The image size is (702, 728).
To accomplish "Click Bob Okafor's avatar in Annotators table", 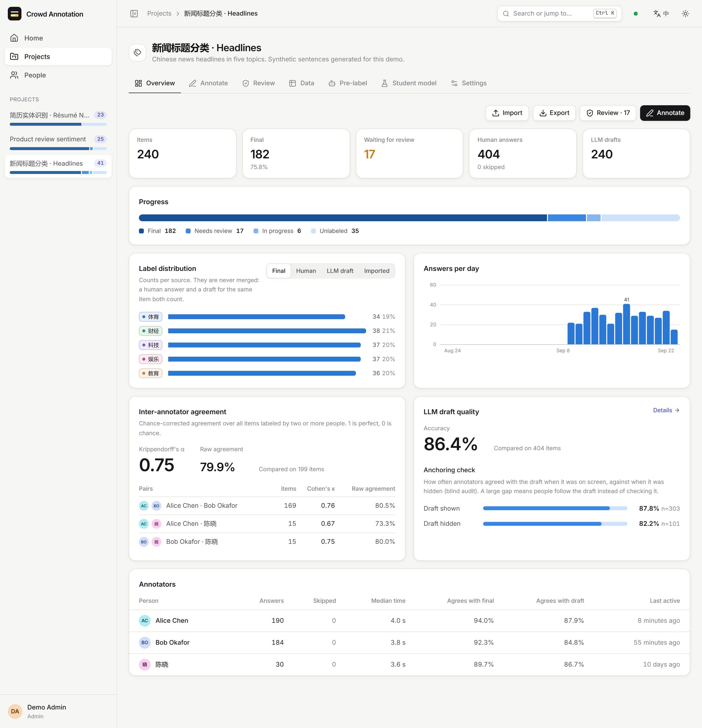I will click(x=145, y=642).
